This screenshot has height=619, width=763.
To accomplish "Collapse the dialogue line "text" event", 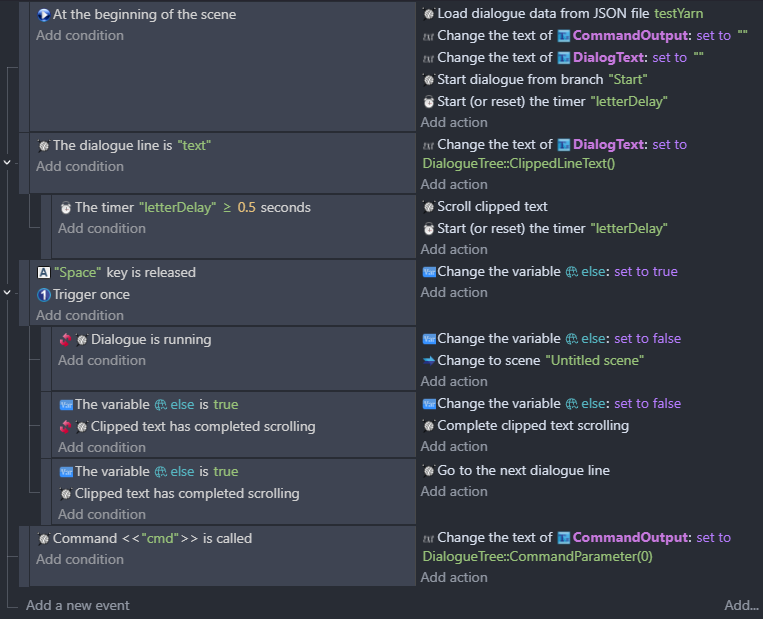I will click(7, 163).
